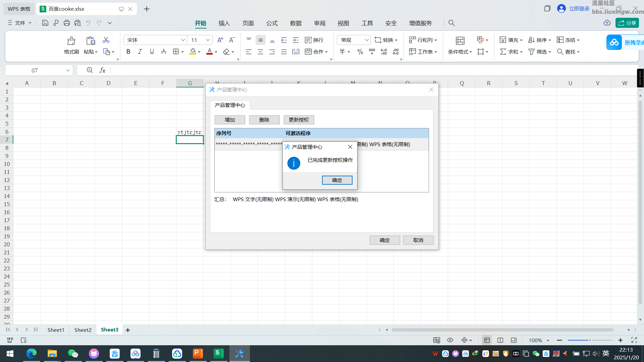
Task: Toggle Italic formatting
Action: 140,52
